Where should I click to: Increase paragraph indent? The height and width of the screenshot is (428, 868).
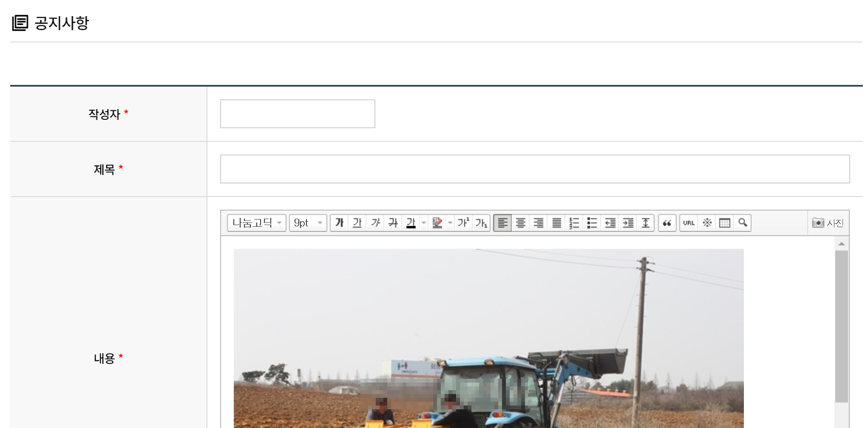click(x=628, y=223)
